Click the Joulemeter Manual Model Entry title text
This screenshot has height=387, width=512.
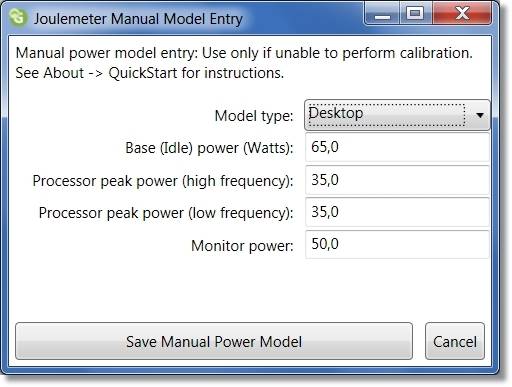pyautogui.click(x=138, y=19)
